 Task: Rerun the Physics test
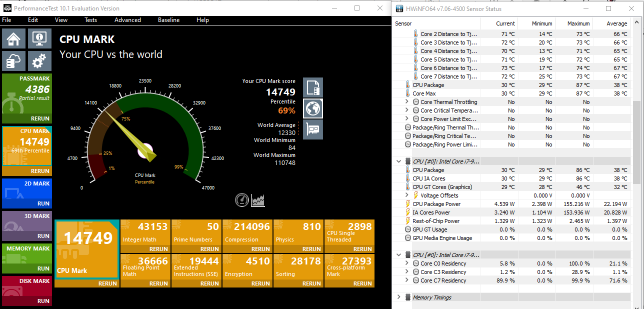311,249
